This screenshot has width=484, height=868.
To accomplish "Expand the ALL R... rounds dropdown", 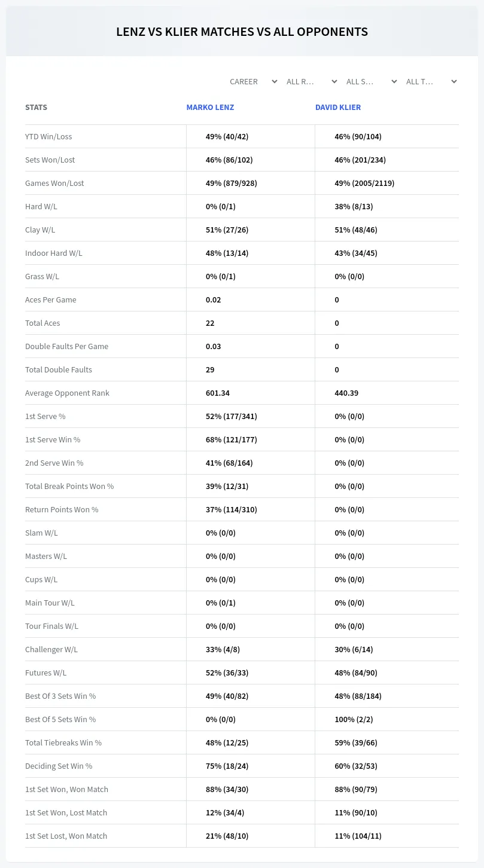I will (x=312, y=81).
